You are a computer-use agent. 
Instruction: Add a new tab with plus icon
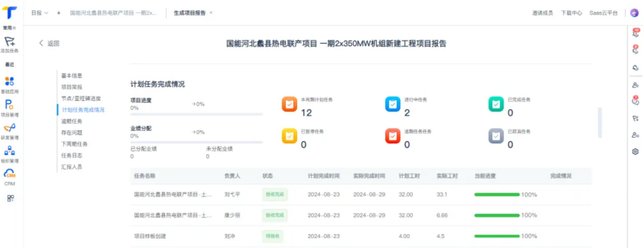click(59, 13)
